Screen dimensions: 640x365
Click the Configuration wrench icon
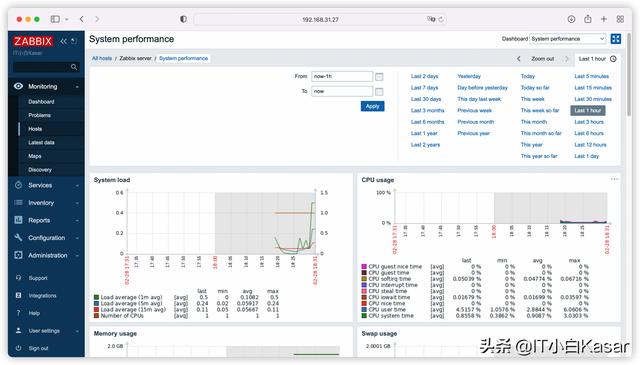18,238
